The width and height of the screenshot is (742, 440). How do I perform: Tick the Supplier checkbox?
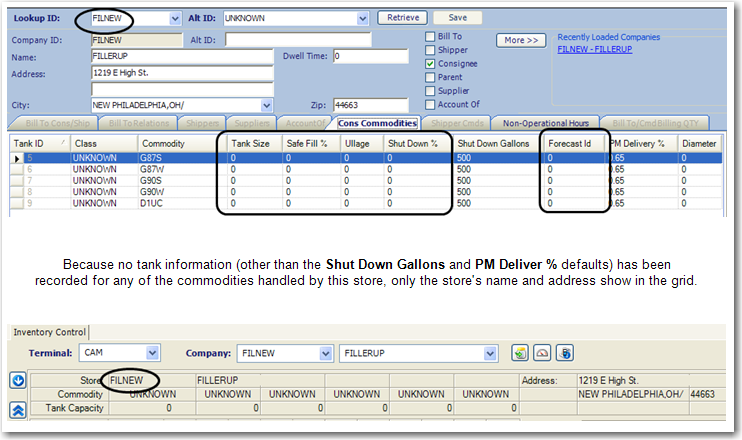coord(430,91)
